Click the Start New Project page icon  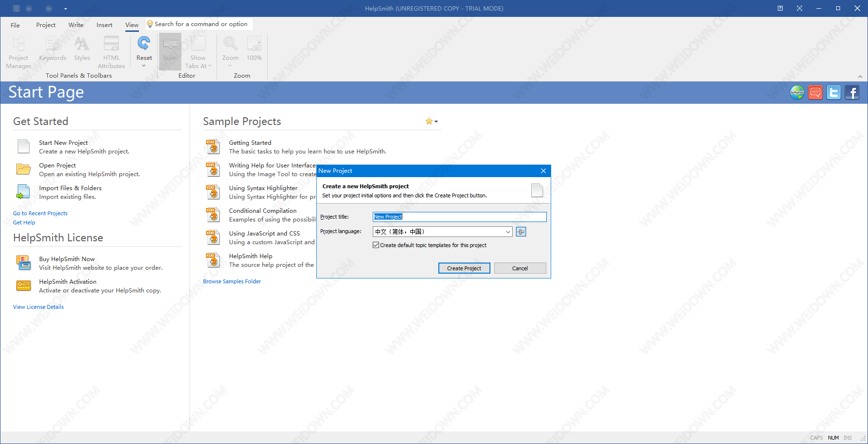[x=24, y=147]
